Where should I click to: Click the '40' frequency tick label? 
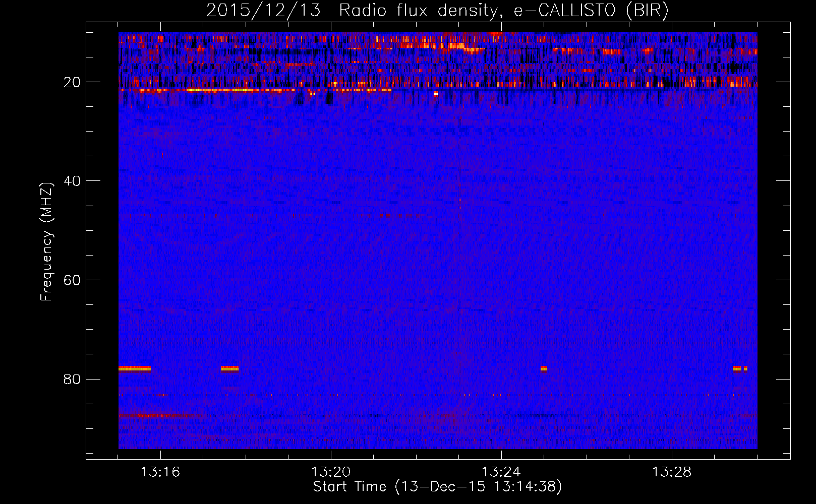pos(73,180)
